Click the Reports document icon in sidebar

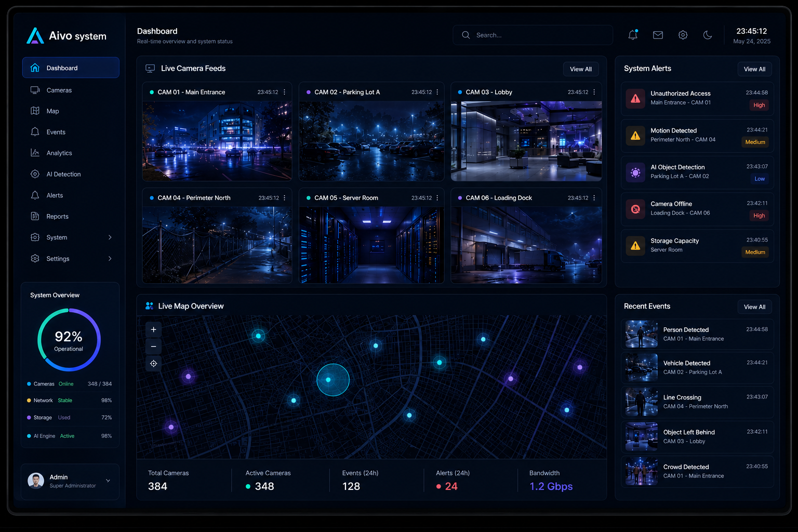(35, 216)
